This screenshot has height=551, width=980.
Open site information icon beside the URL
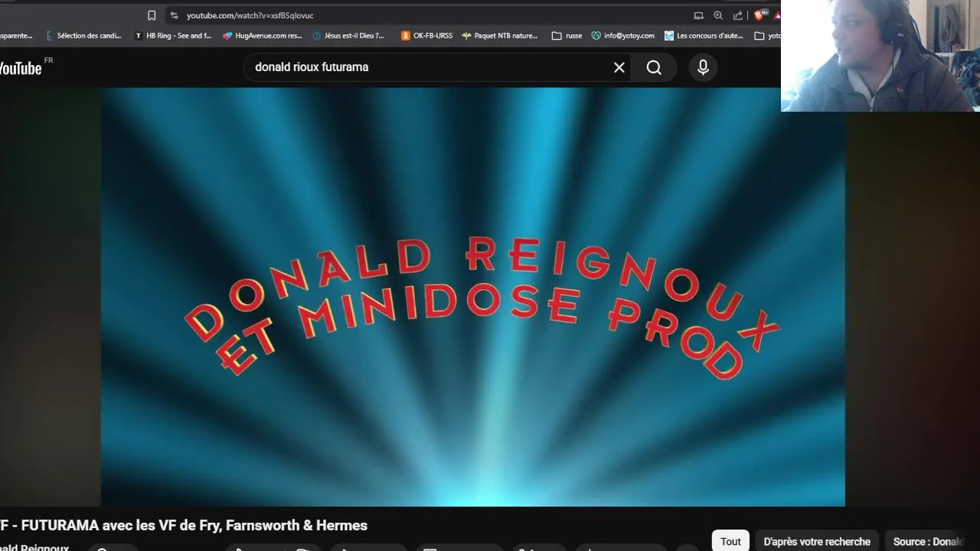pyautogui.click(x=174, y=15)
